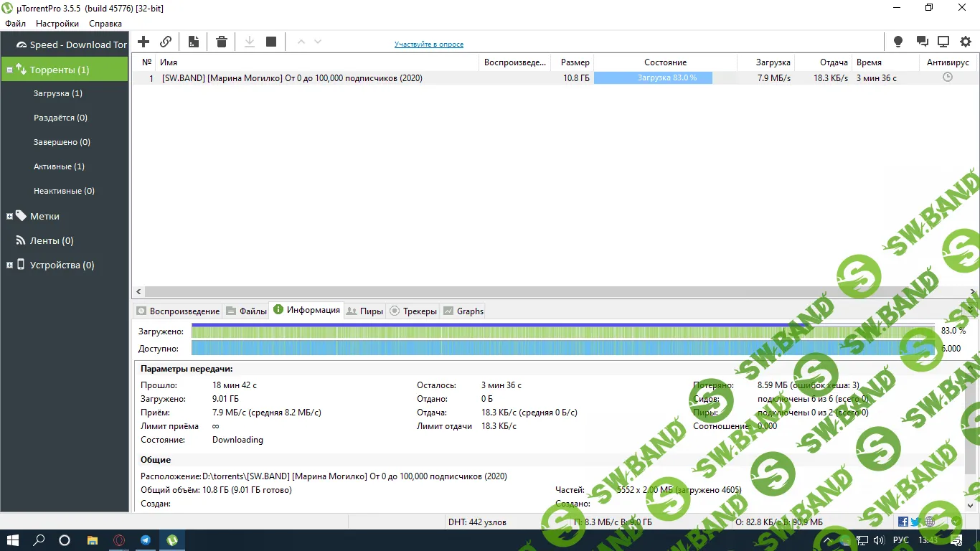Click the Create New Torrent file icon
Viewport: 980px width, 551px height.
[194, 42]
